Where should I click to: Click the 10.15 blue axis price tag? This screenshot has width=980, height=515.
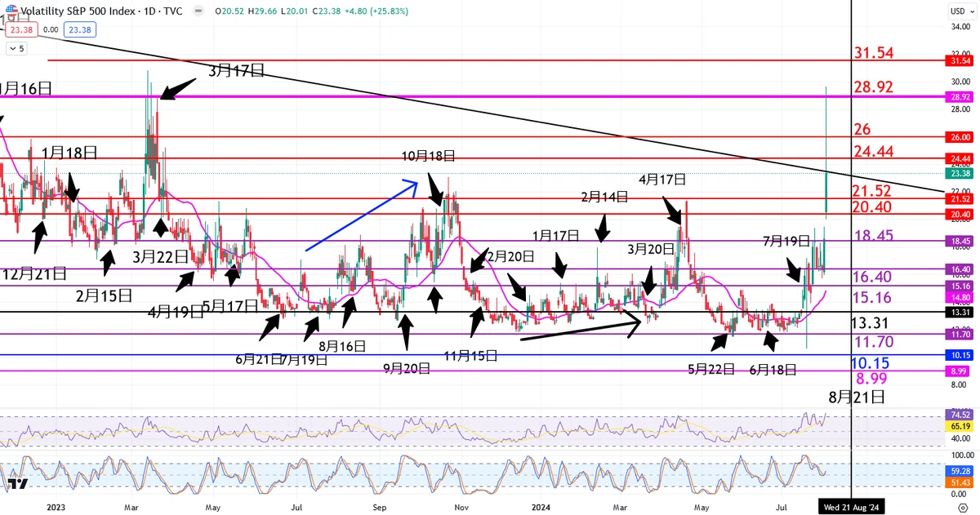point(960,355)
